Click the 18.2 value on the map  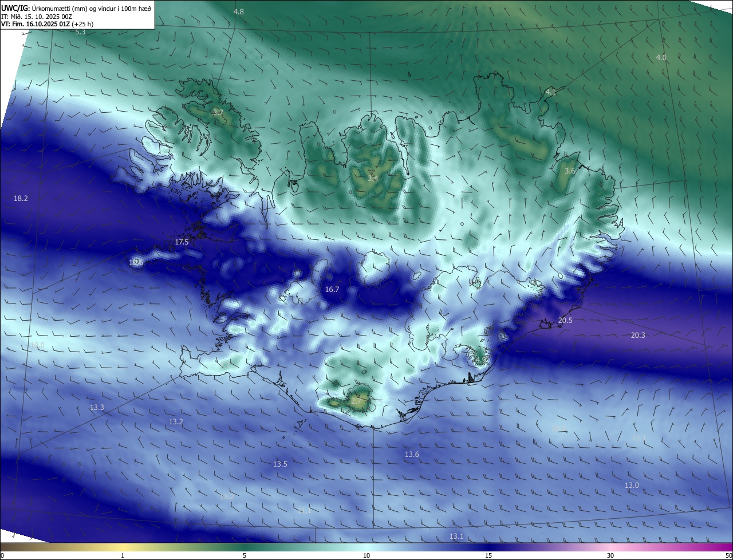(x=21, y=198)
